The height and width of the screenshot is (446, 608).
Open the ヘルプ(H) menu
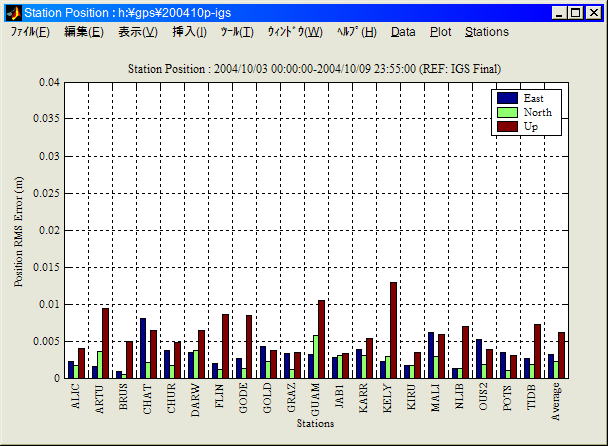(357, 32)
